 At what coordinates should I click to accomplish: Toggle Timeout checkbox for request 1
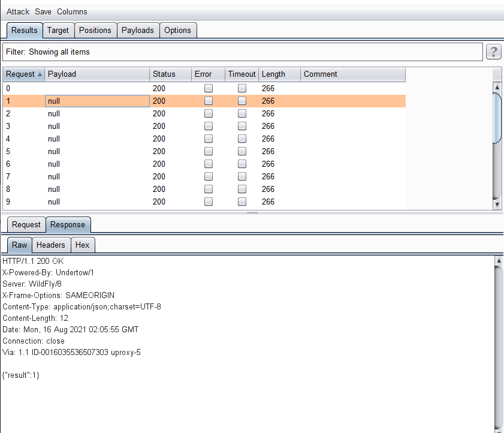tap(242, 101)
